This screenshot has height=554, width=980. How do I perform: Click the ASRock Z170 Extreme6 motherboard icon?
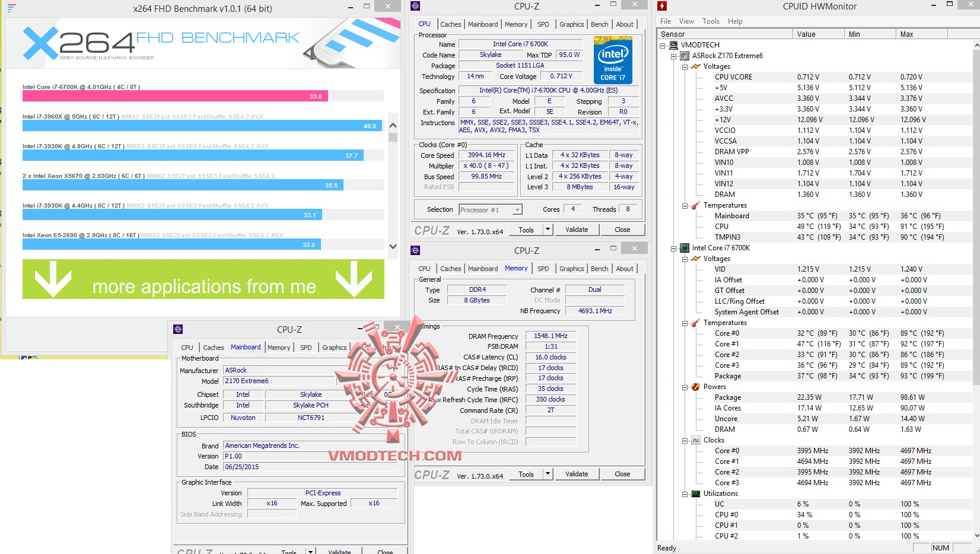[685, 56]
